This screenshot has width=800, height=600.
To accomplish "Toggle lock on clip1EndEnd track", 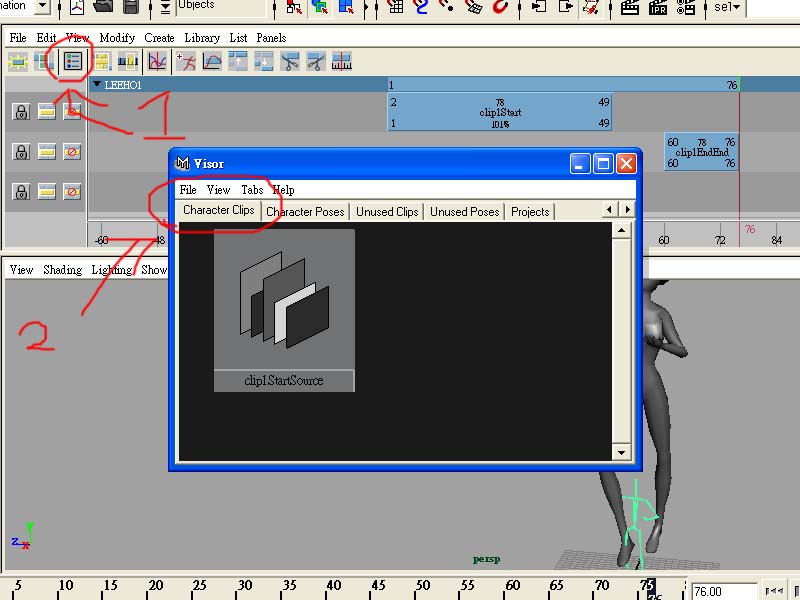I will coord(21,152).
